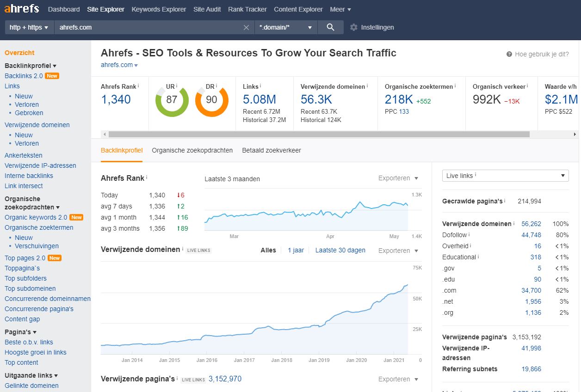Select the Backlinkprofiel tab
581x392 pixels.
pos(122,150)
